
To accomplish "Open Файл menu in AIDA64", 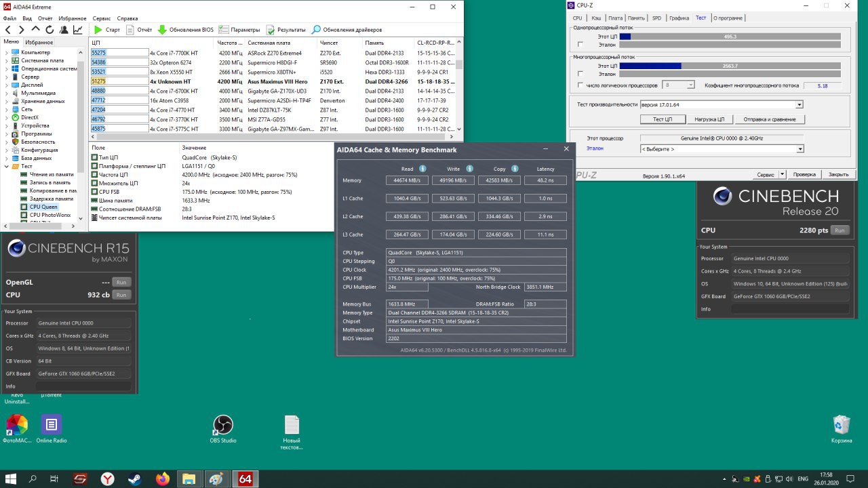I will 9,18.
